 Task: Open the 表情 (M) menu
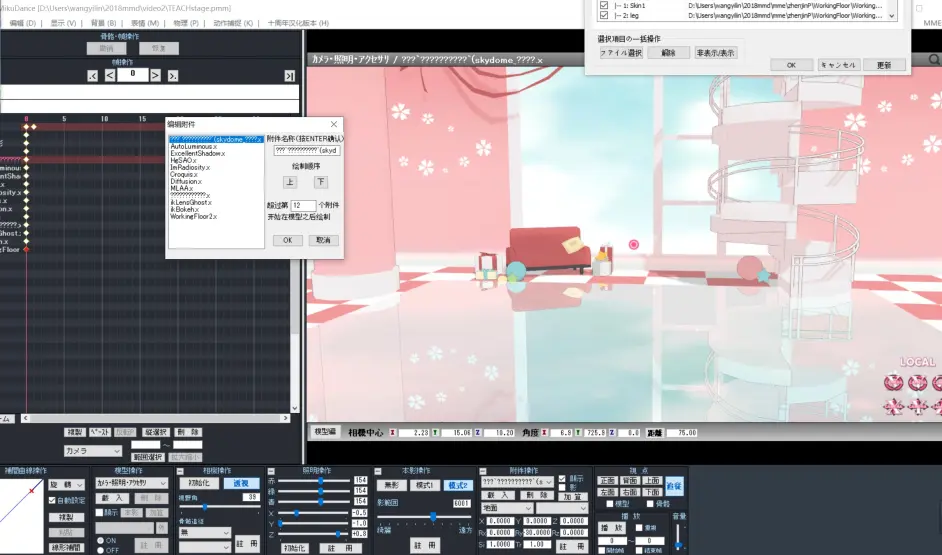145,23
